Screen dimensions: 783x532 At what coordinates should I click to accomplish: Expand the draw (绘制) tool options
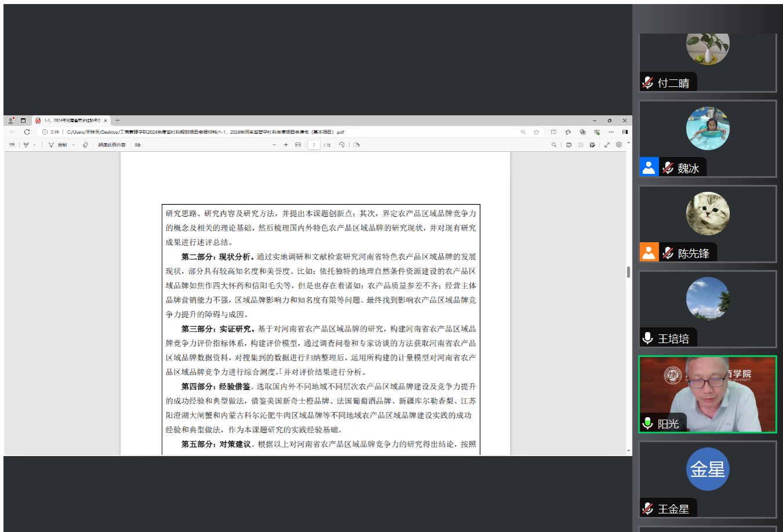click(74, 145)
